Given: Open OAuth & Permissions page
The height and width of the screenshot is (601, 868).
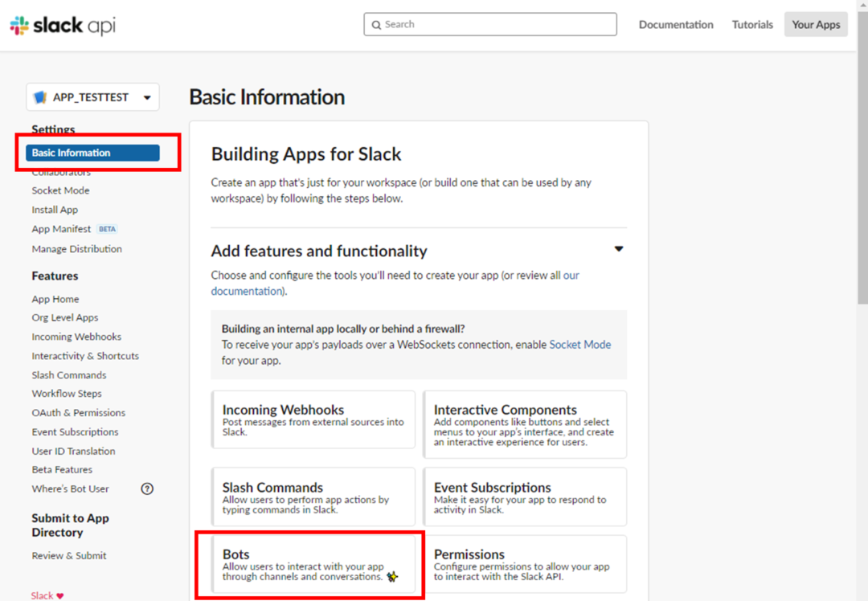Looking at the screenshot, I should click(x=79, y=413).
